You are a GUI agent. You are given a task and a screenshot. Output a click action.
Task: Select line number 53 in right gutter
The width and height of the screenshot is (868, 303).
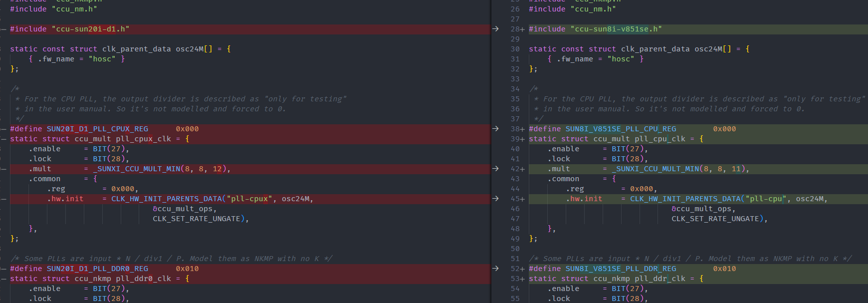click(x=515, y=279)
